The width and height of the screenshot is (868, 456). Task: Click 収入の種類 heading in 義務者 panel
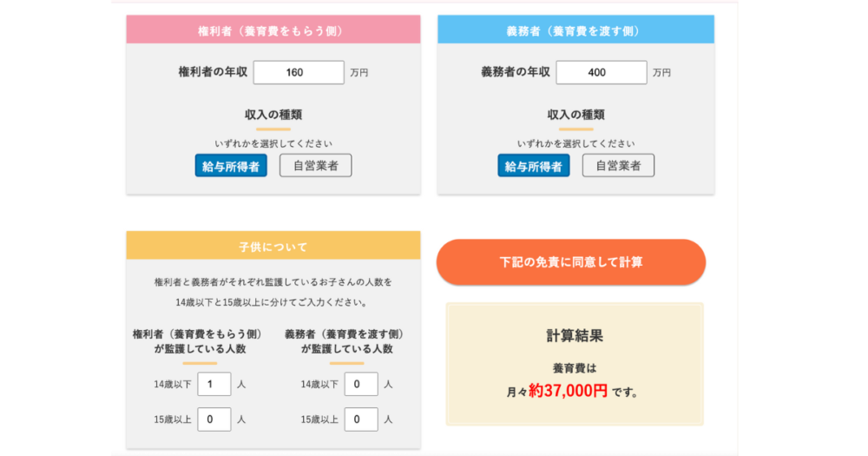[575, 115]
